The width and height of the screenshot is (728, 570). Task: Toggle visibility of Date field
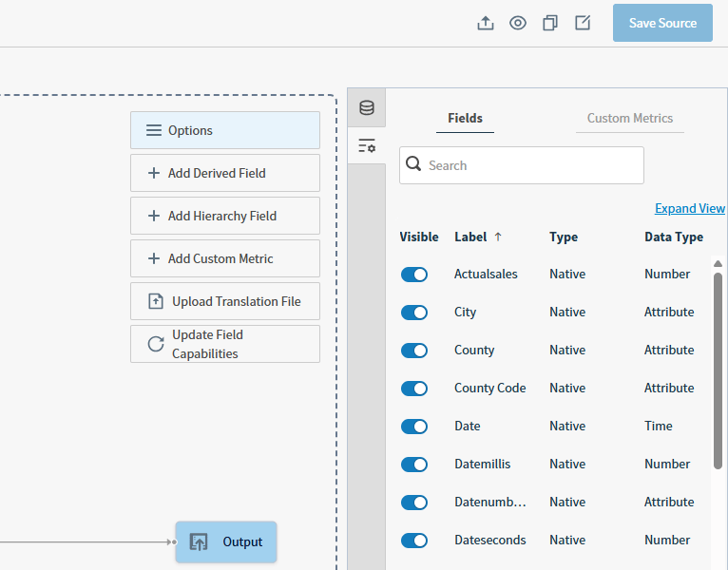pos(414,427)
